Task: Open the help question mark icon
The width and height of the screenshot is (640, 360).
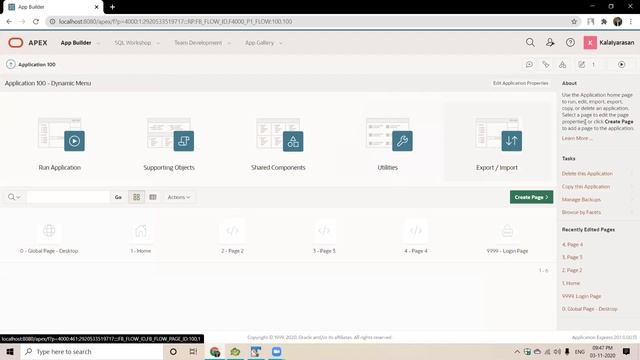Action: click(x=570, y=42)
